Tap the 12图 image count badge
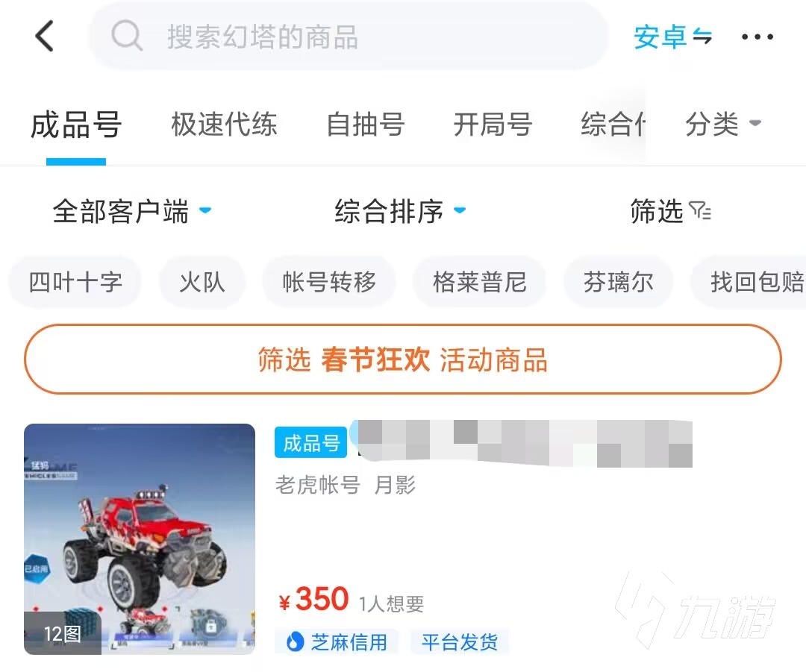Viewport: 806px width, 672px height. point(62,633)
